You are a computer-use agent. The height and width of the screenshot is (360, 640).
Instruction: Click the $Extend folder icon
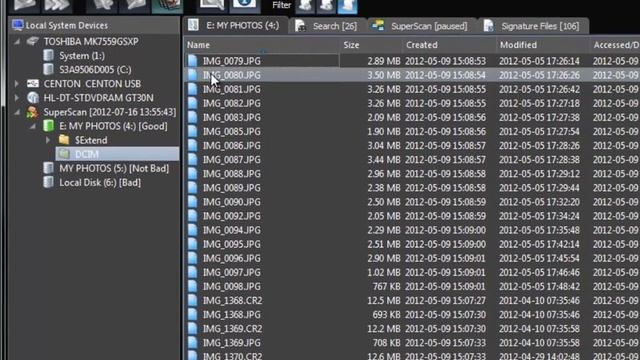pyautogui.click(x=64, y=140)
